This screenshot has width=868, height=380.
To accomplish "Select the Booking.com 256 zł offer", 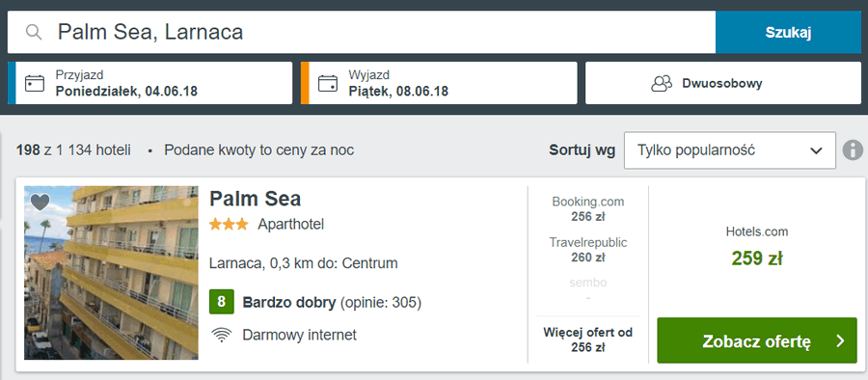I will tap(588, 209).
